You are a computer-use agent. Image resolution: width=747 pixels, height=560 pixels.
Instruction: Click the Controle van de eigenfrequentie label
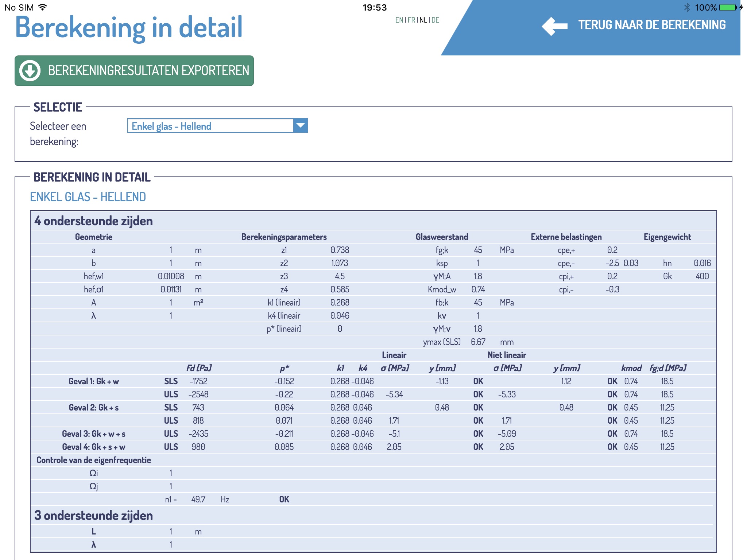pyautogui.click(x=94, y=460)
